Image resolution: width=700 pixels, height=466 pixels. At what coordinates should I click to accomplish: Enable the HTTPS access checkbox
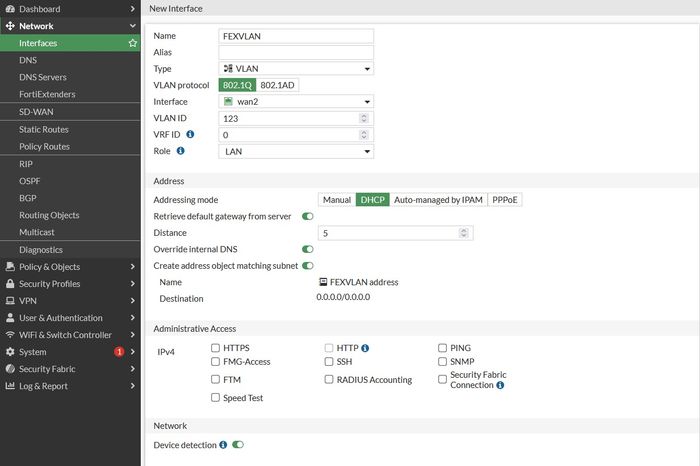pos(215,348)
